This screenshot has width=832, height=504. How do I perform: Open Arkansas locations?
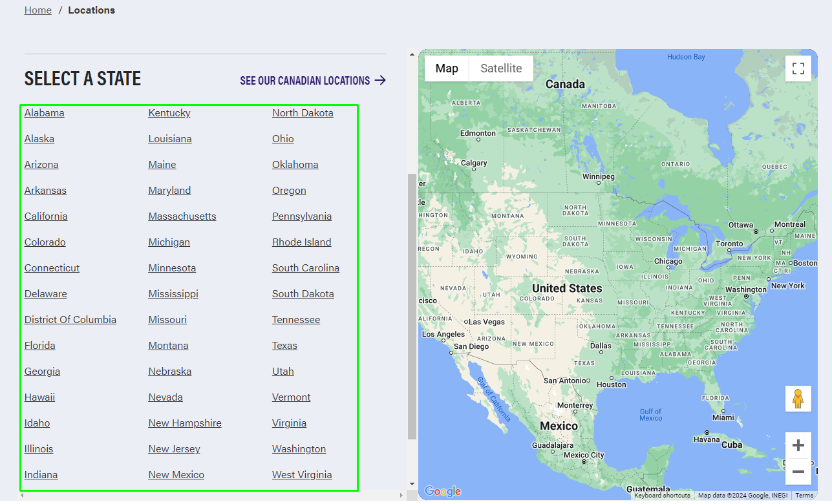(x=45, y=191)
